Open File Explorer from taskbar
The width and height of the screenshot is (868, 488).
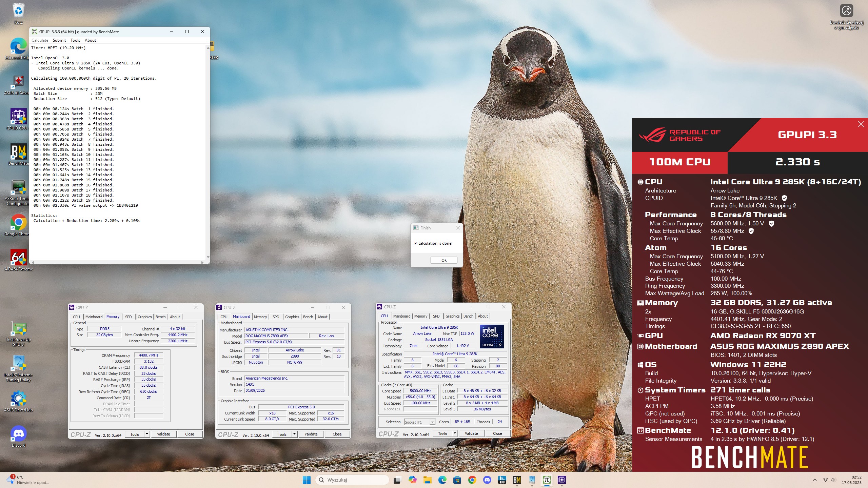coord(427,480)
